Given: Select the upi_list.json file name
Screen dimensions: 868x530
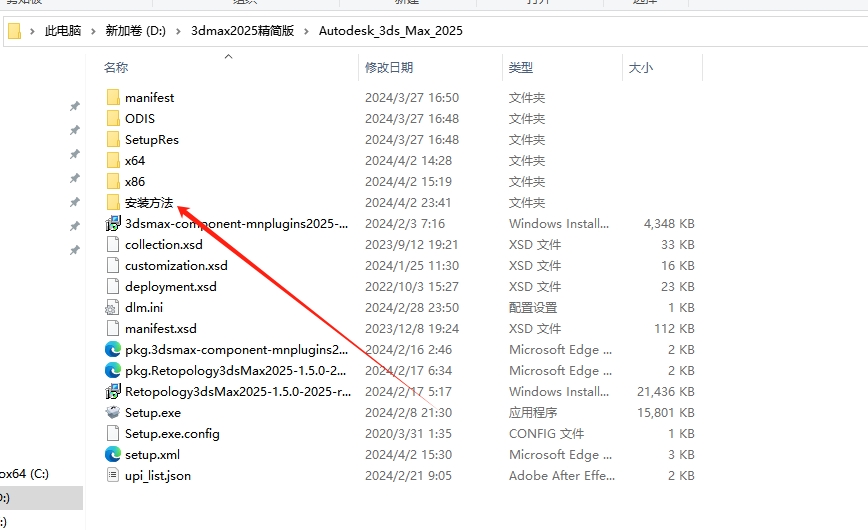Looking at the screenshot, I should click(x=158, y=476).
